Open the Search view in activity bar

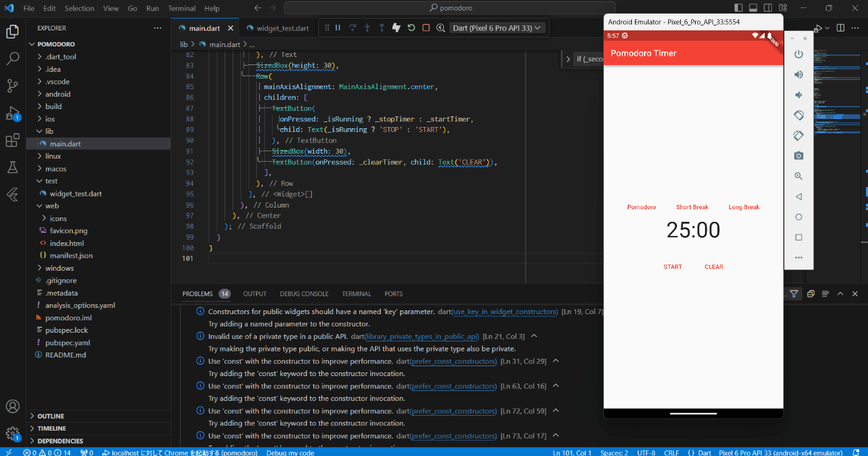(12, 59)
